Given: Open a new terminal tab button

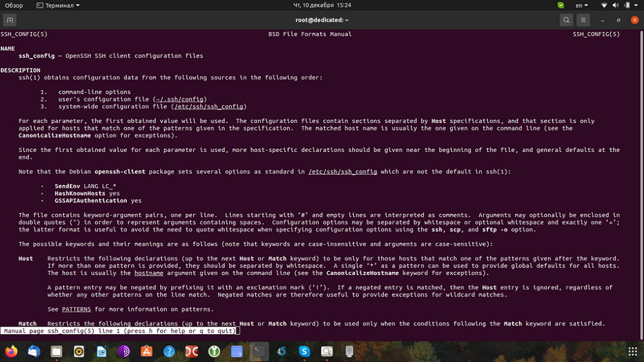Looking at the screenshot, I should point(10,20).
